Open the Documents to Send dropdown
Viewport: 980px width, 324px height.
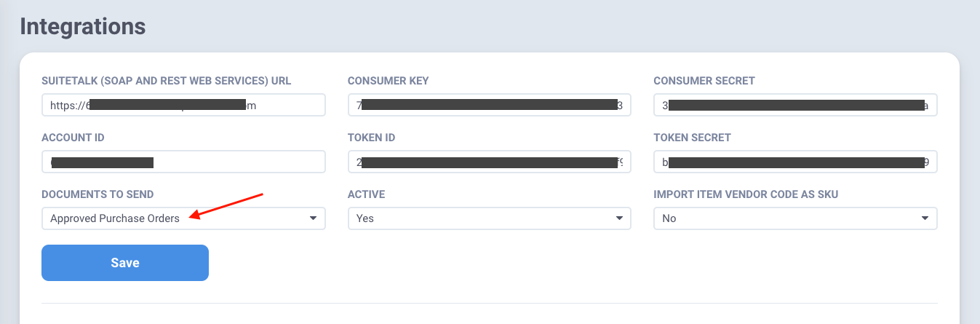point(183,218)
